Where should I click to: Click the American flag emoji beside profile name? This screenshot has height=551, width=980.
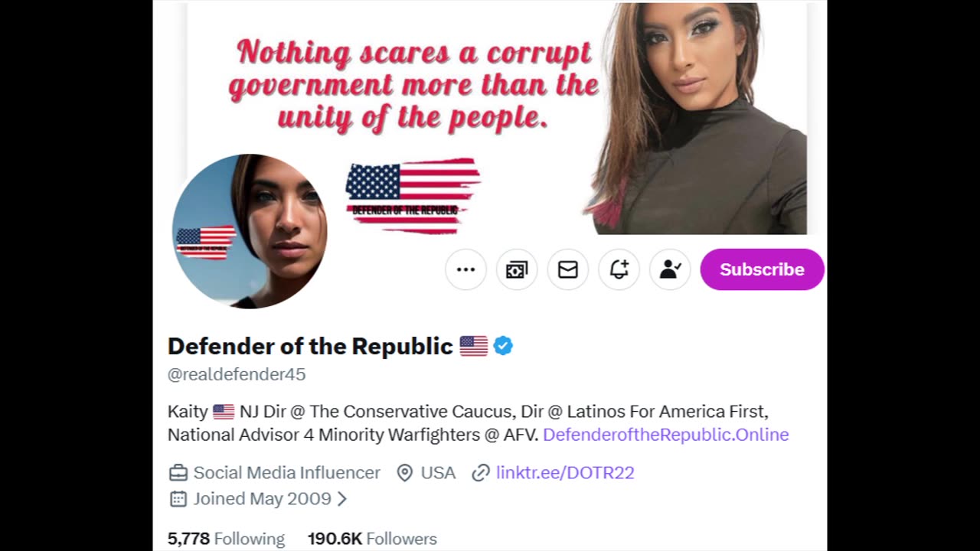(473, 347)
